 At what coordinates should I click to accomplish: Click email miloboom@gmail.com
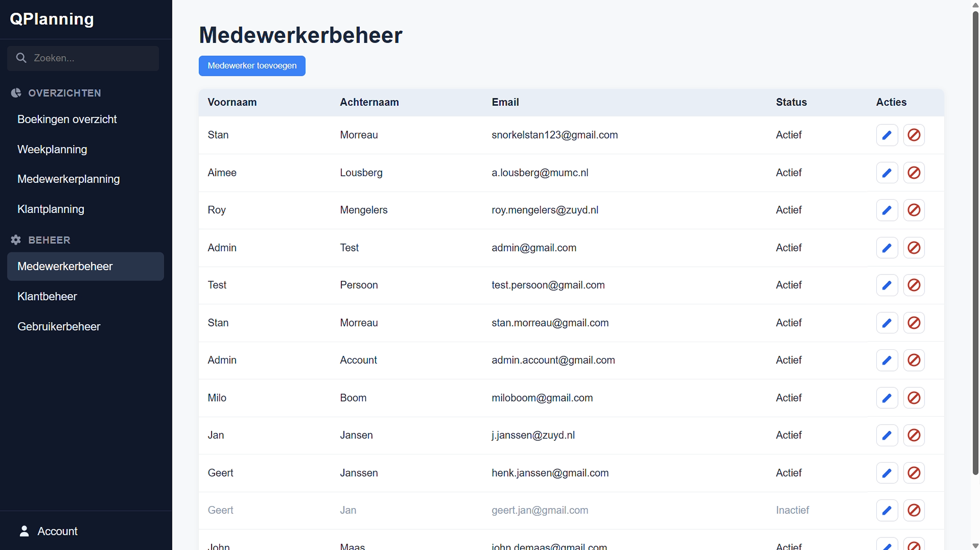[x=542, y=398]
